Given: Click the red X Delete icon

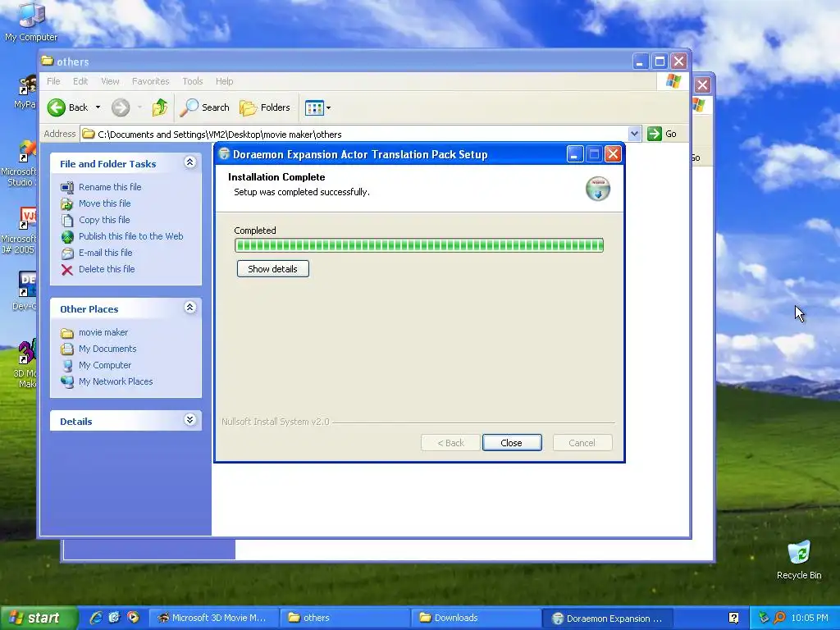Looking at the screenshot, I should (67, 269).
